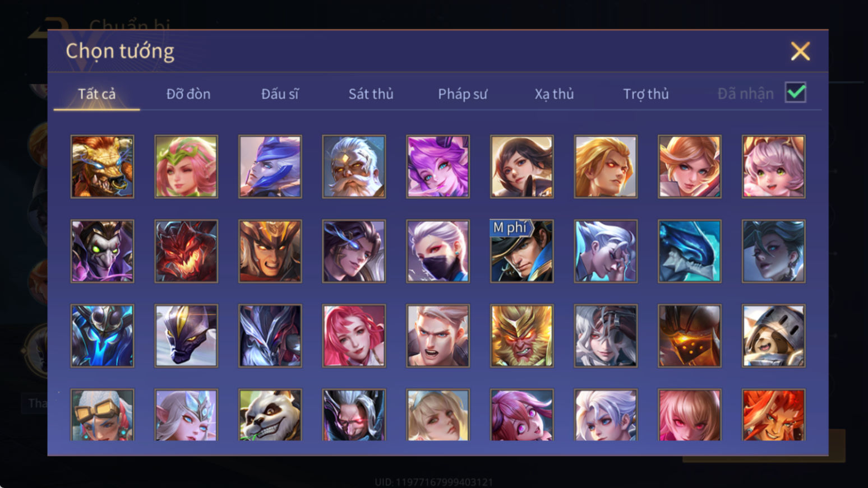Toggle the Đã nhận checkbox

click(795, 92)
